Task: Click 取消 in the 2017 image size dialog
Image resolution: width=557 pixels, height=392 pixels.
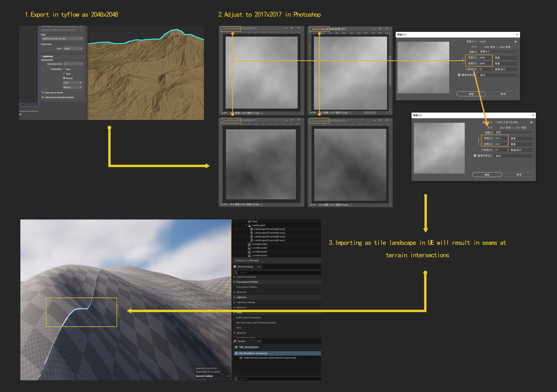Action: (x=519, y=175)
